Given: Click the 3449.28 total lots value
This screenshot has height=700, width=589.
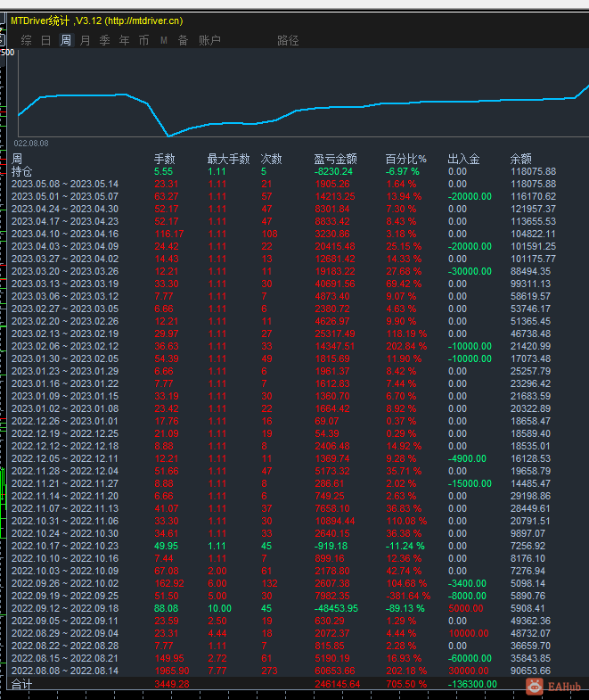Looking at the screenshot, I should (172, 684).
